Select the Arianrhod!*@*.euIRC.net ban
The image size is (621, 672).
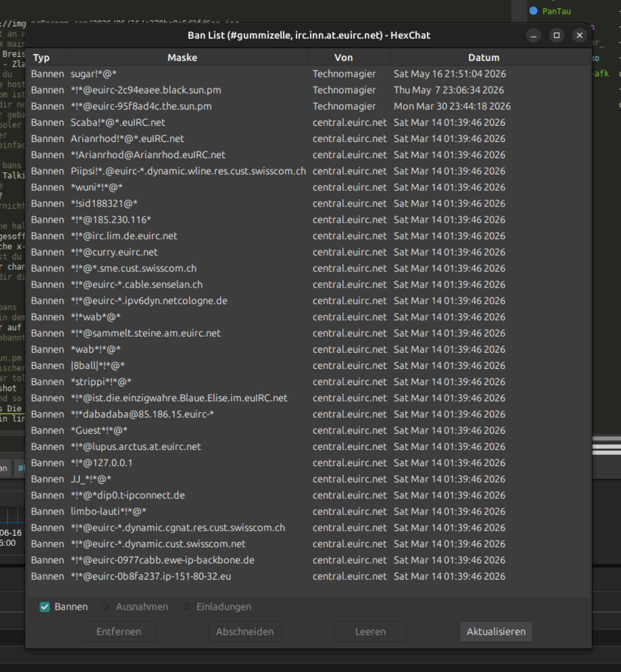pos(127,139)
